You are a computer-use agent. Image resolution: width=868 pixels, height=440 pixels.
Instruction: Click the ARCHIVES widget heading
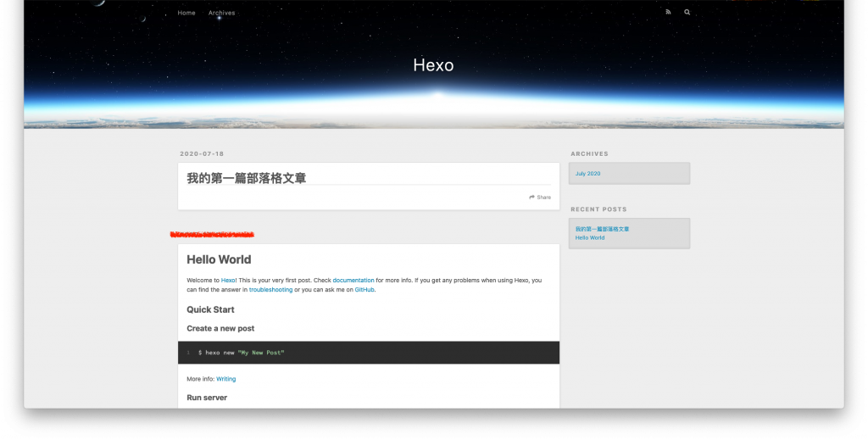tap(590, 153)
